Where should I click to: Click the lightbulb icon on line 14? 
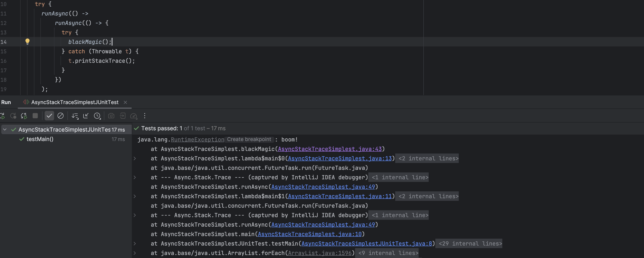[x=27, y=41]
